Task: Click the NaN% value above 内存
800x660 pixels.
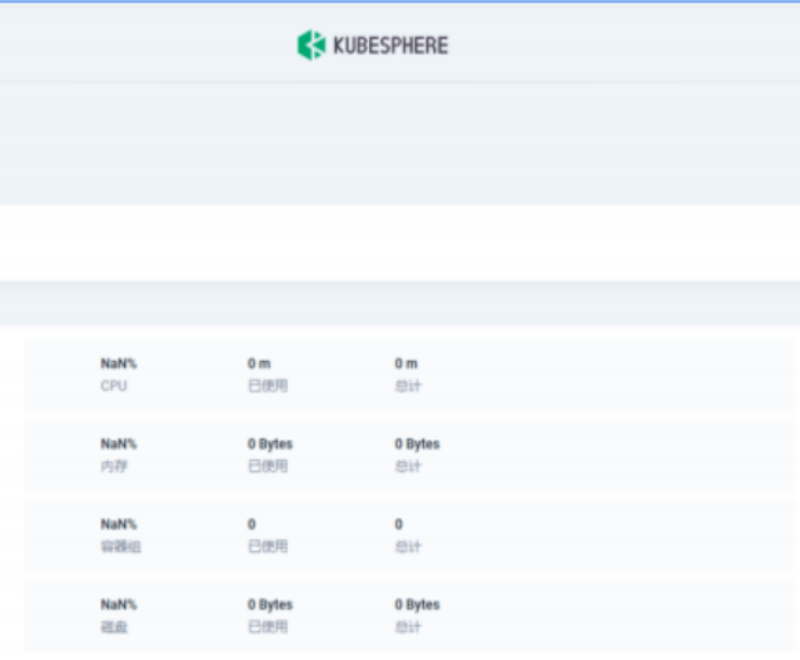Action: pyautogui.click(x=118, y=444)
